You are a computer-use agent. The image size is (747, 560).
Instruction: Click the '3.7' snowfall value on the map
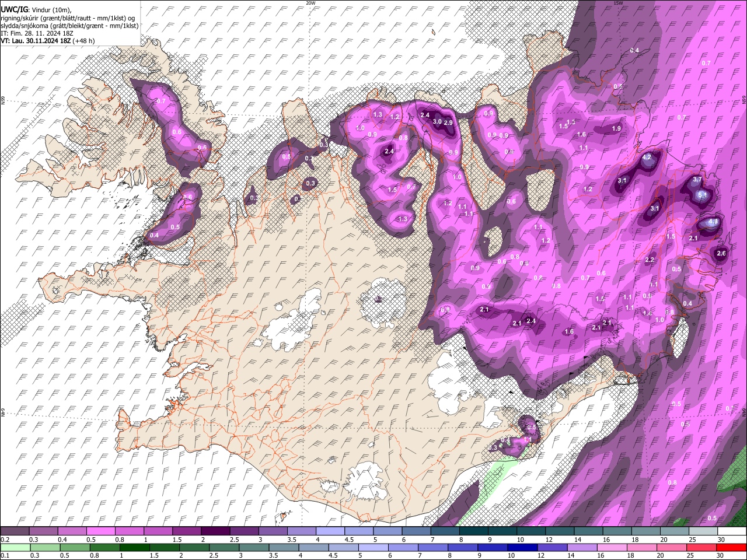697,180
